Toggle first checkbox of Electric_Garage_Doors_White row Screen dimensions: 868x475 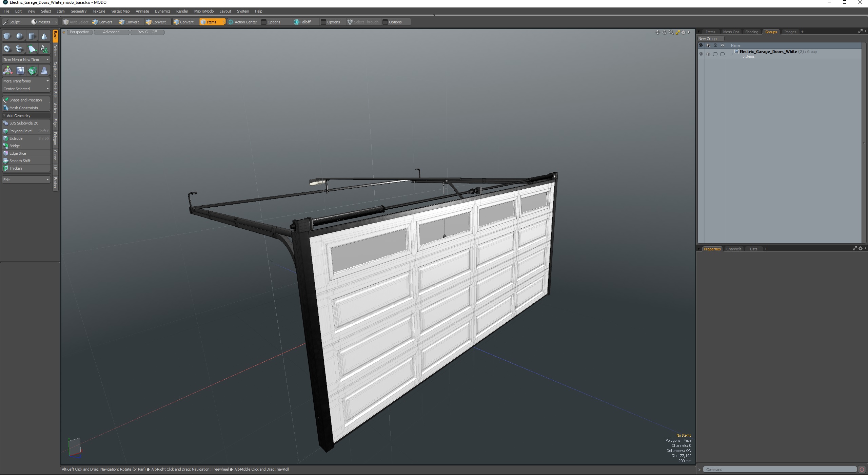click(x=715, y=54)
